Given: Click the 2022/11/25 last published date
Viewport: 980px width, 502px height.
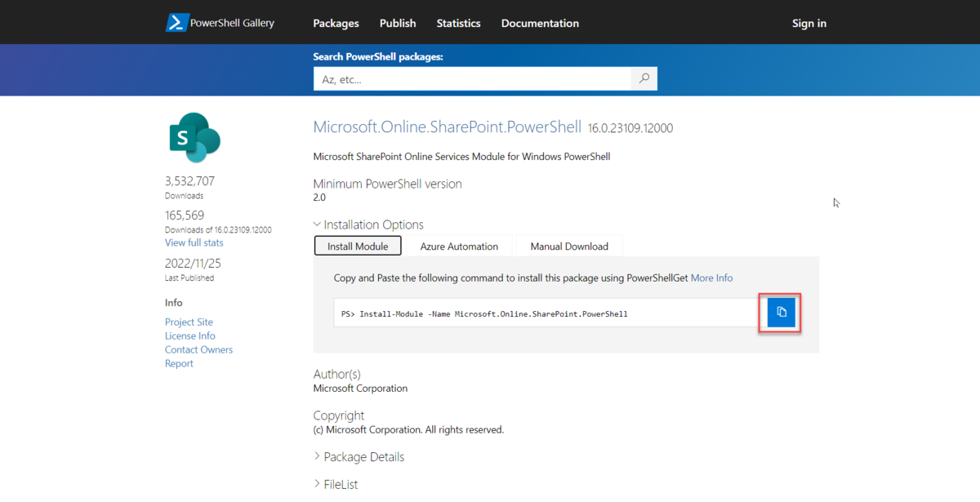Looking at the screenshot, I should pos(193,264).
